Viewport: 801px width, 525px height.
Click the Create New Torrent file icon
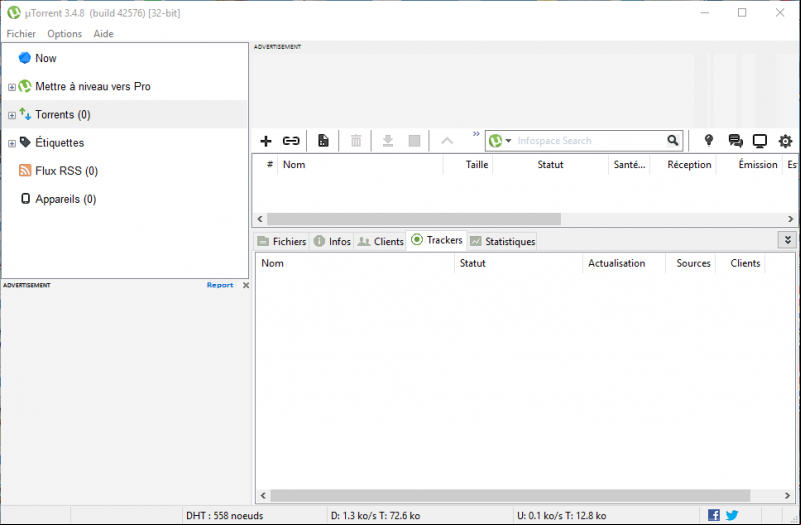pyautogui.click(x=323, y=140)
